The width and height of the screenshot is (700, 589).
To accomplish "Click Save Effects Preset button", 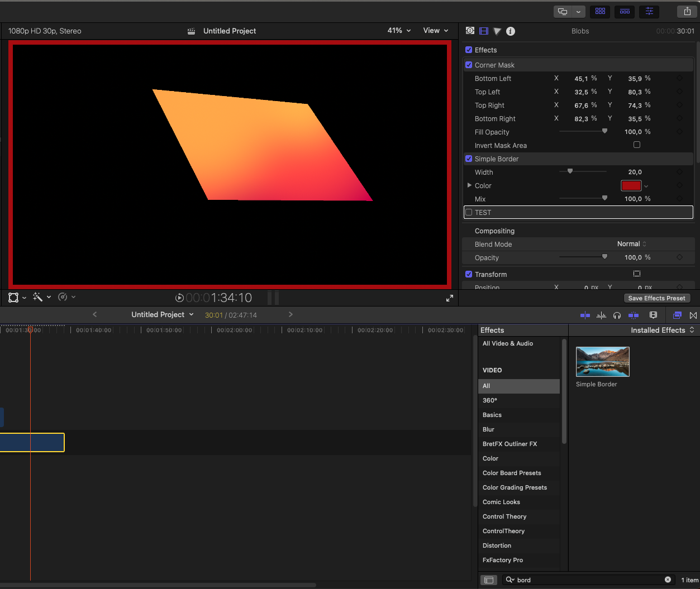I will 656,298.
